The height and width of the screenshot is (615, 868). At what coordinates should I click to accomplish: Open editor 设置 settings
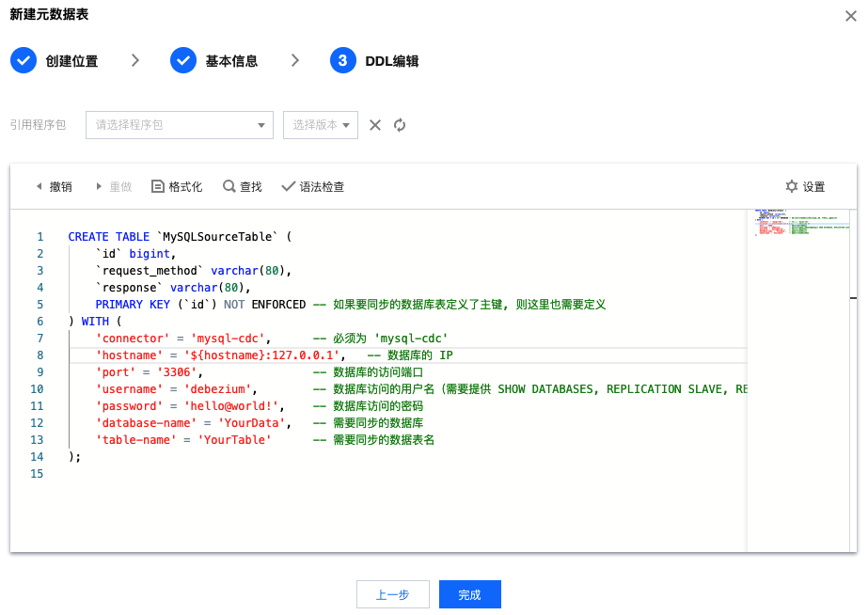805,186
